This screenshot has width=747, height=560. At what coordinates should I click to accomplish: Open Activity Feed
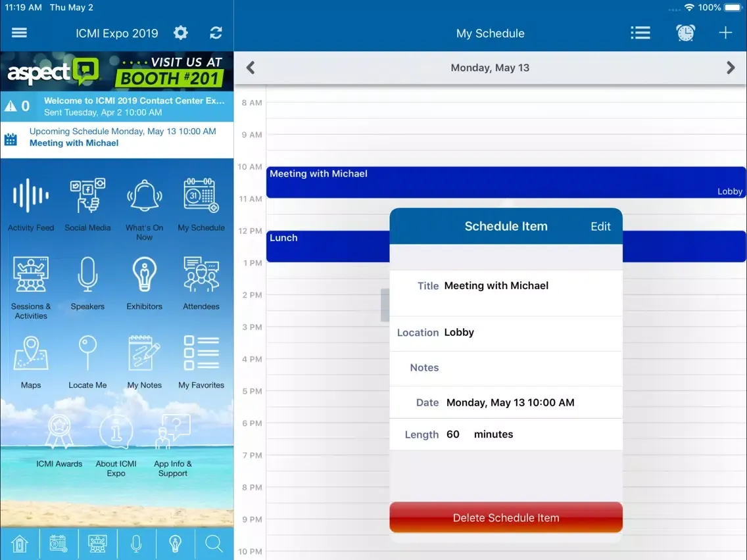pos(30,205)
